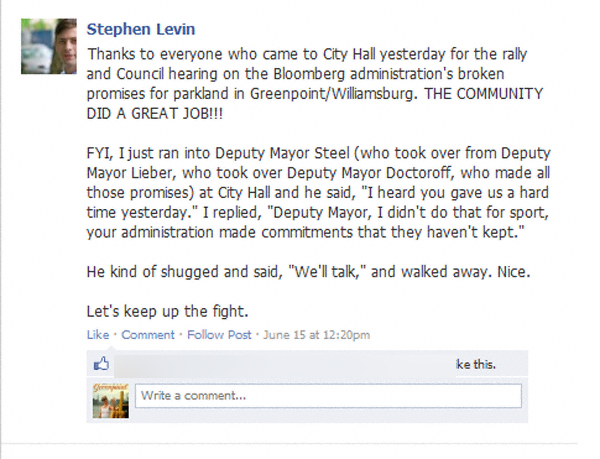This screenshot has width=600, height=459.
Task: Click the commenter avatar beside comment box
Action: click(110, 396)
